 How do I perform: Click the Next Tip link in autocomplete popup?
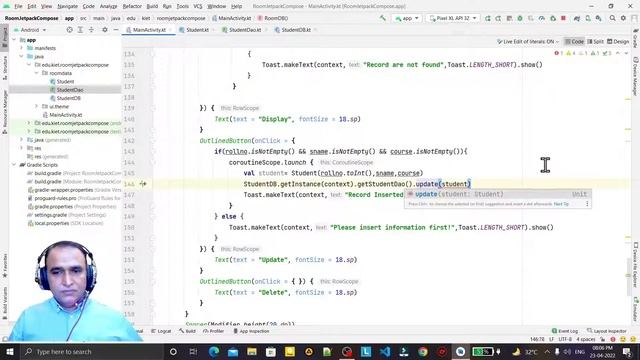561,204
